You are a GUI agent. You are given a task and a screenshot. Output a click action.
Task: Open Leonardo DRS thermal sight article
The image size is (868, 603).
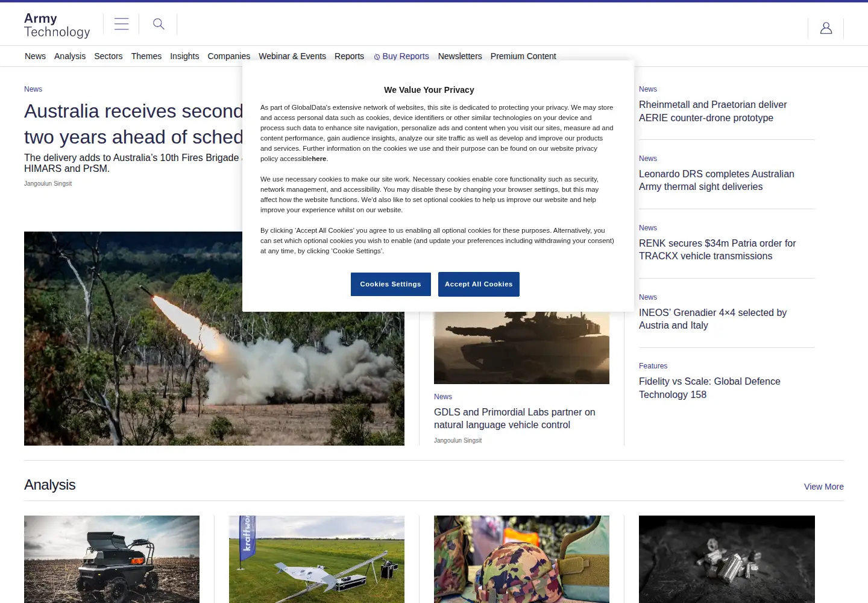tap(717, 180)
